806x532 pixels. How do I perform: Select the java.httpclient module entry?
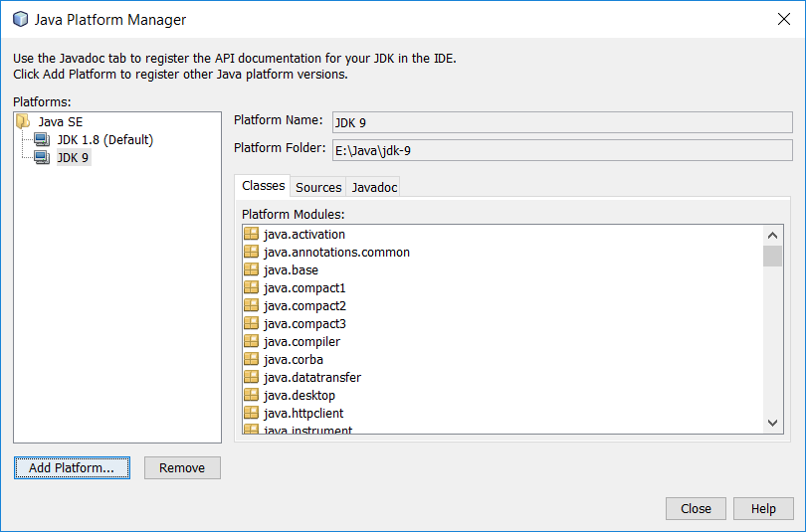pos(303,414)
